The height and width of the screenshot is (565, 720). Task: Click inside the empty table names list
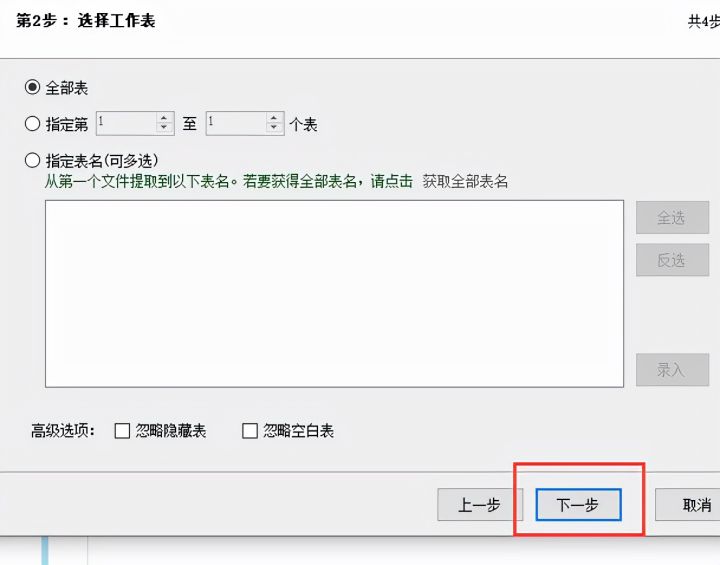[334, 294]
